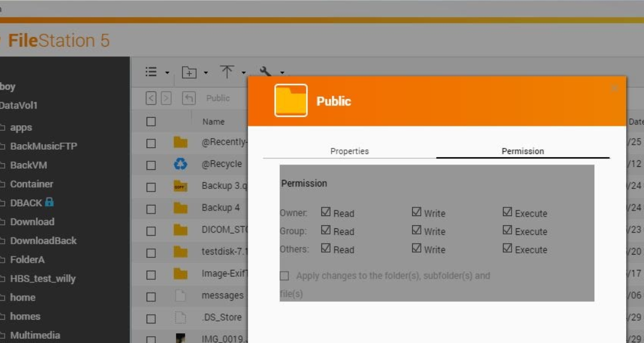
Task: Open the BackMusicFTP folder in sidebar
Action: point(44,146)
